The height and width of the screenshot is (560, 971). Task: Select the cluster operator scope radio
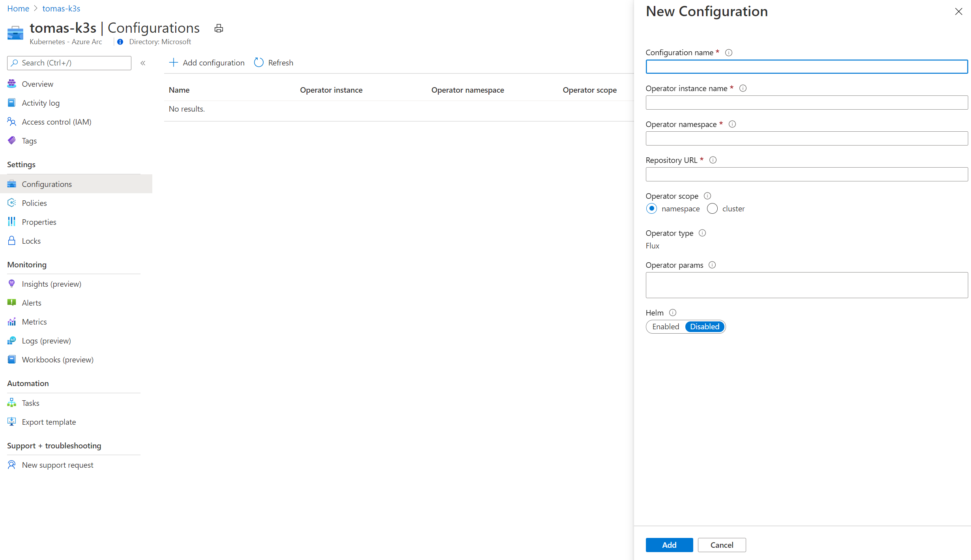pos(712,209)
